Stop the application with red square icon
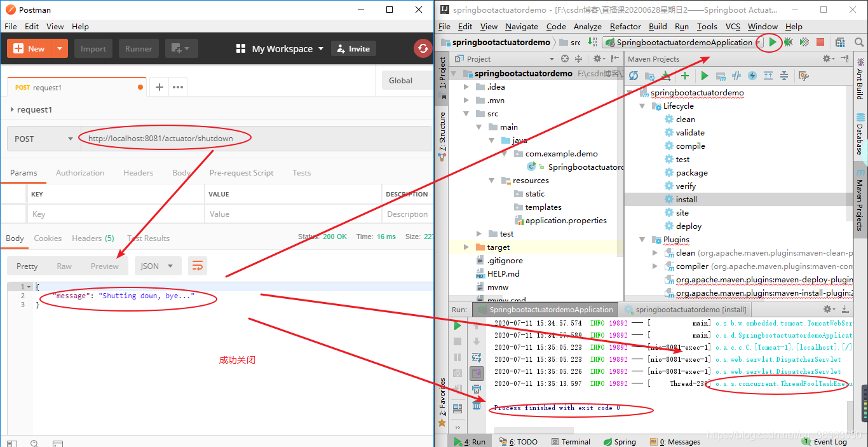Screen dimensions: 868x447 (820, 42)
